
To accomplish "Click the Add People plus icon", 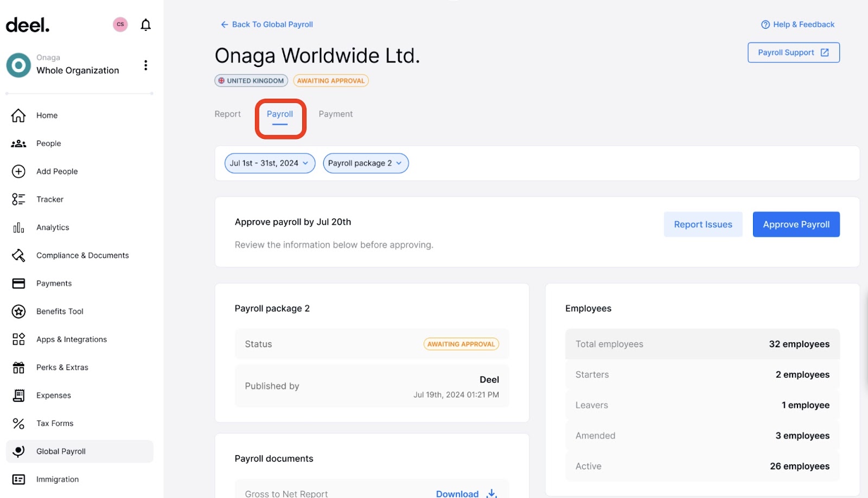I will pyautogui.click(x=18, y=171).
